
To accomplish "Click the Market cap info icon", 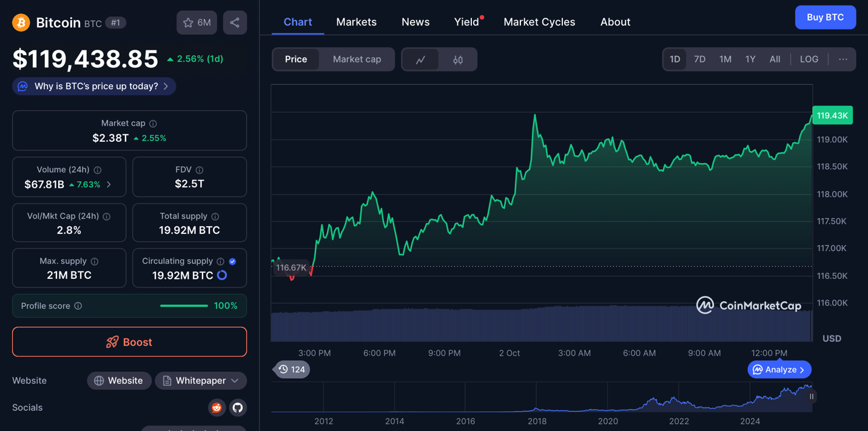I will (x=153, y=124).
